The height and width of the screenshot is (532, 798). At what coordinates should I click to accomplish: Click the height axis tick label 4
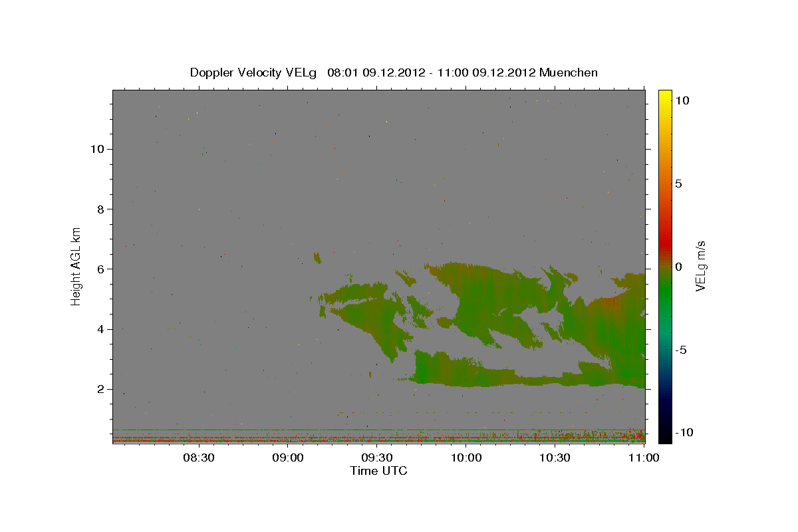click(100, 329)
